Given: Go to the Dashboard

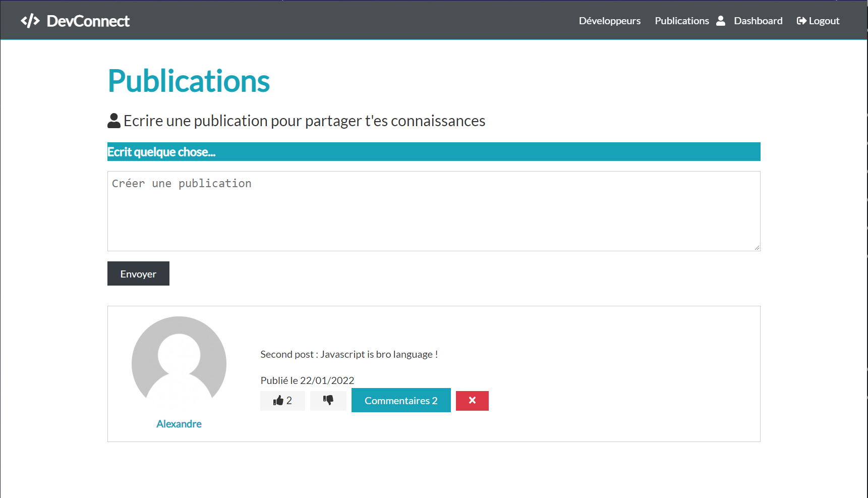Looking at the screenshot, I should click(759, 21).
